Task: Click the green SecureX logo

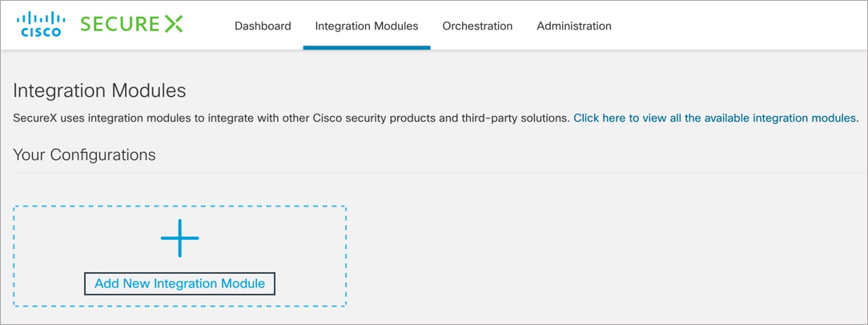Action: (x=131, y=24)
